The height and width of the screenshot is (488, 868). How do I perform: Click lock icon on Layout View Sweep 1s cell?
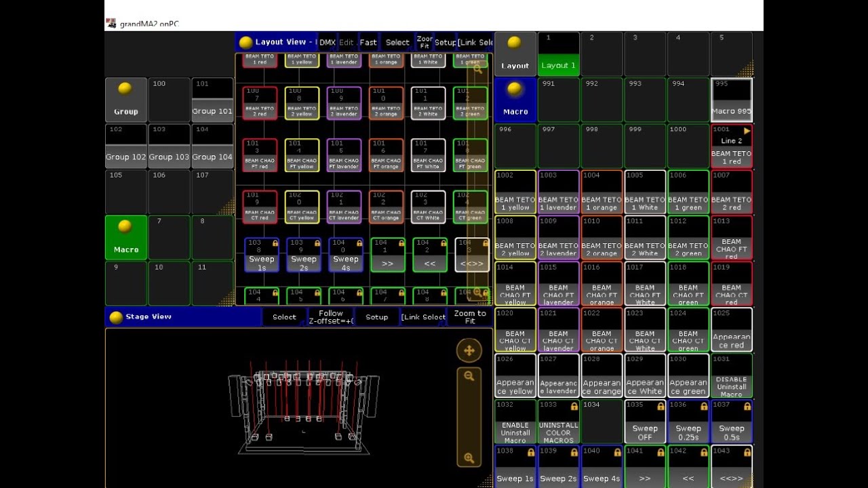pyautogui.click(x=275, y=243)
